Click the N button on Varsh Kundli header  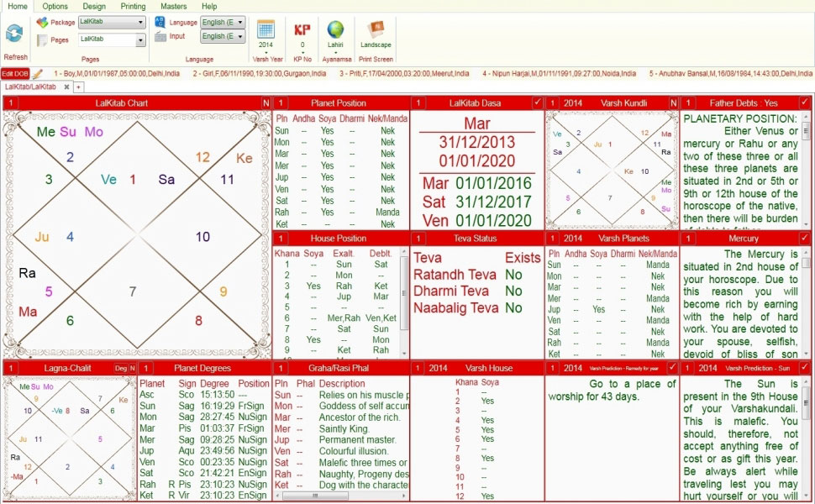[674, 102]
